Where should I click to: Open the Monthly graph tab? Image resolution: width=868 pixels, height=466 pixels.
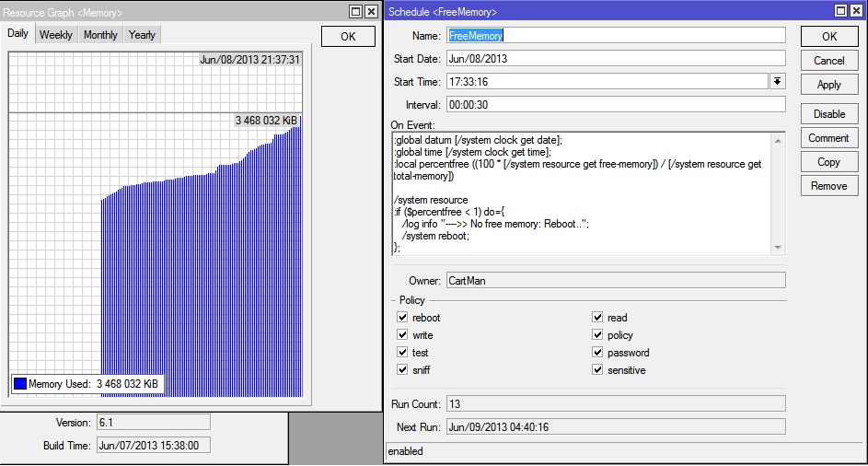100,34
